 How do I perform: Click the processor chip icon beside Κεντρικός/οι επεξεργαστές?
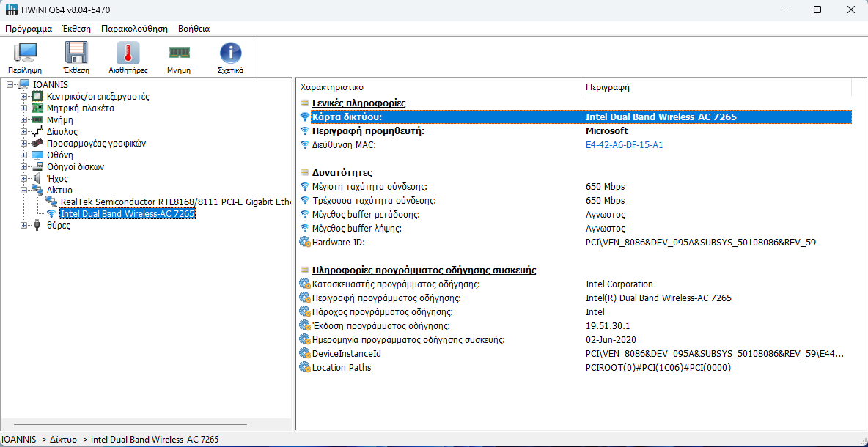point(37,96)
